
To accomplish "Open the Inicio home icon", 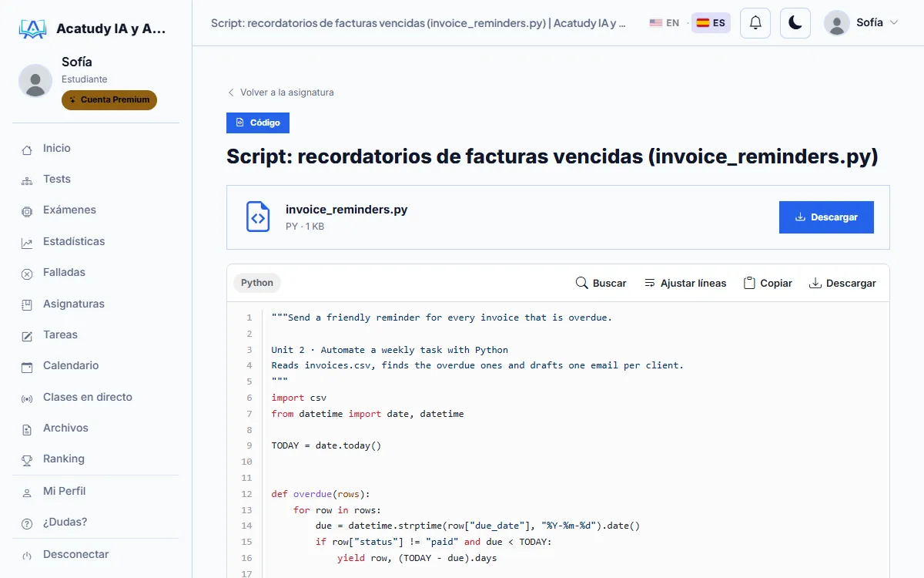I will pos(27,150).
